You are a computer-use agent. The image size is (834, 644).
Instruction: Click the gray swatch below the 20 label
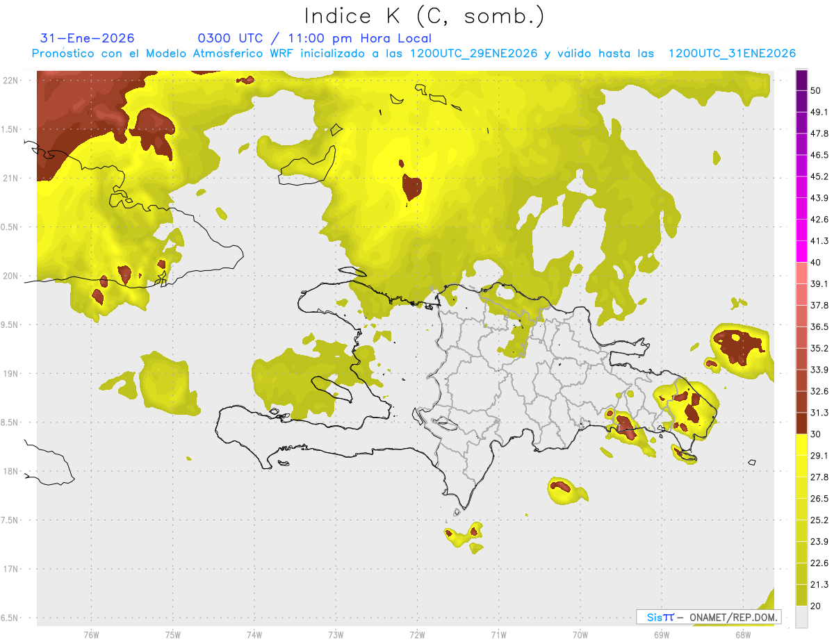(801, 616)
